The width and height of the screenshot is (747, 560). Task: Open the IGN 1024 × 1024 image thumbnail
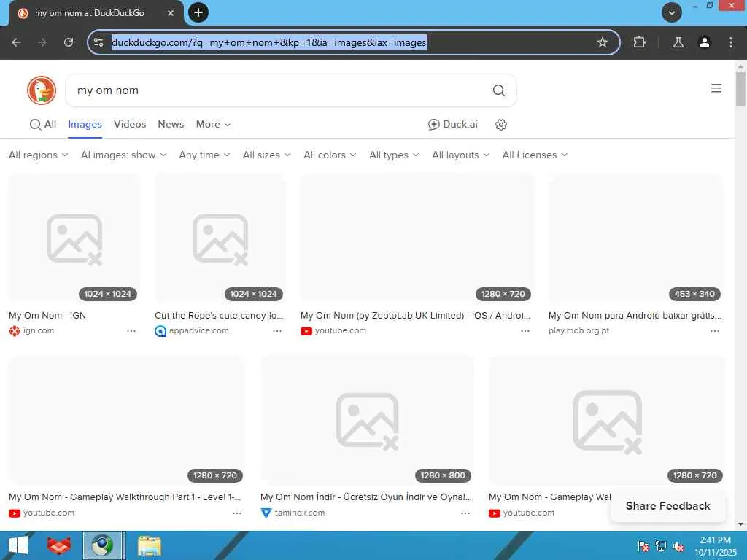click(74, 238)
